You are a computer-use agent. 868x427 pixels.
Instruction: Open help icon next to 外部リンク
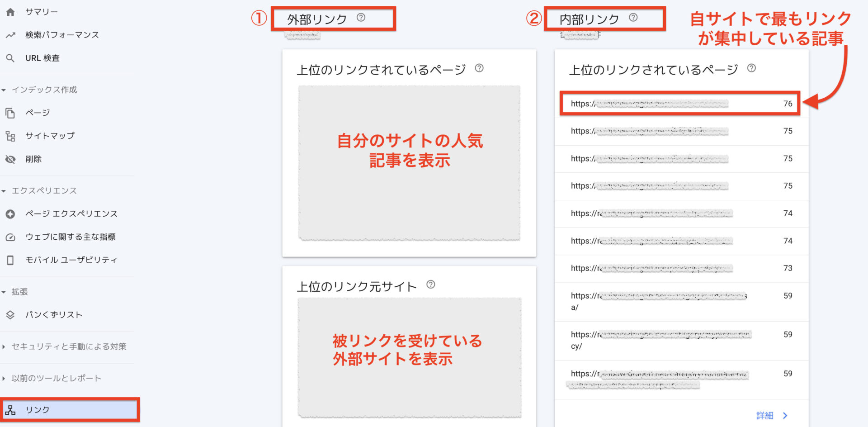(361, 18)
